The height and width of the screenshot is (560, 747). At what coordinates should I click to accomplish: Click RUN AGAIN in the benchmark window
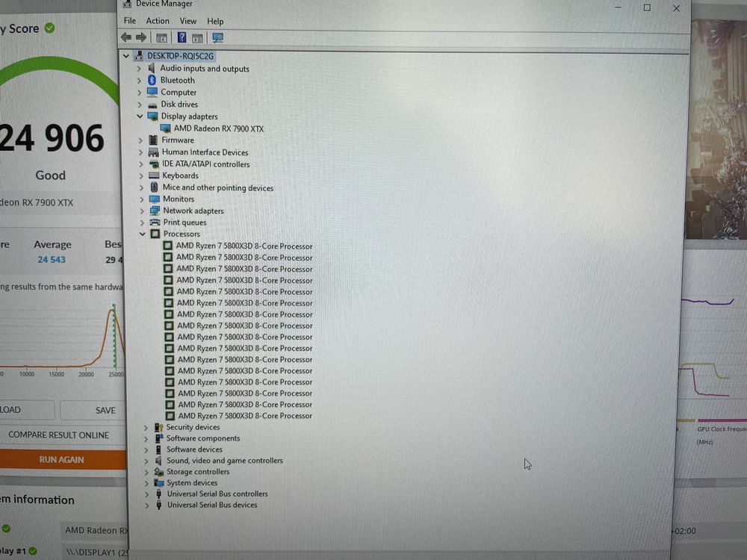(x=63, y=459)
